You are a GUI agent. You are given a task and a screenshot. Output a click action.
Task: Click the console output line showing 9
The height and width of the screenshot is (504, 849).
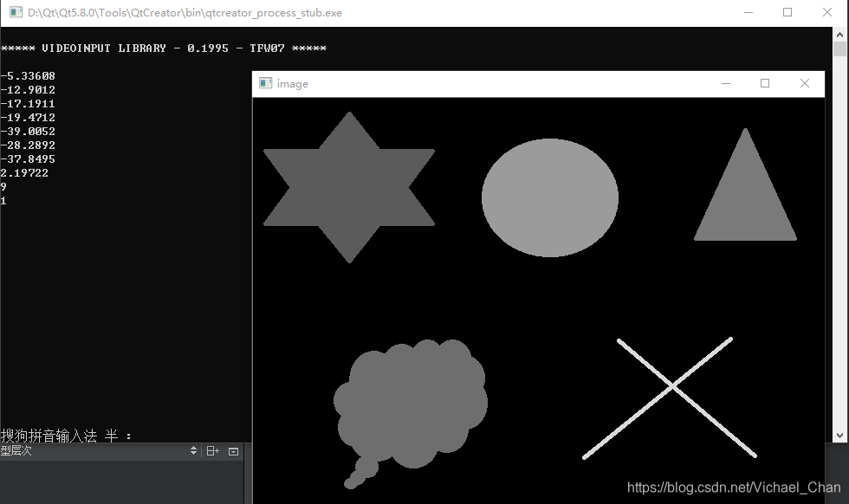pyautogui.click(x=3, y=187)
